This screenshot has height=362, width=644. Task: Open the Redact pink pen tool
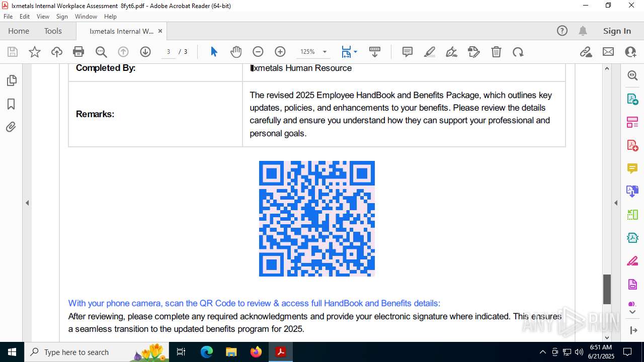pyautogui.click(x=632, y=261)
